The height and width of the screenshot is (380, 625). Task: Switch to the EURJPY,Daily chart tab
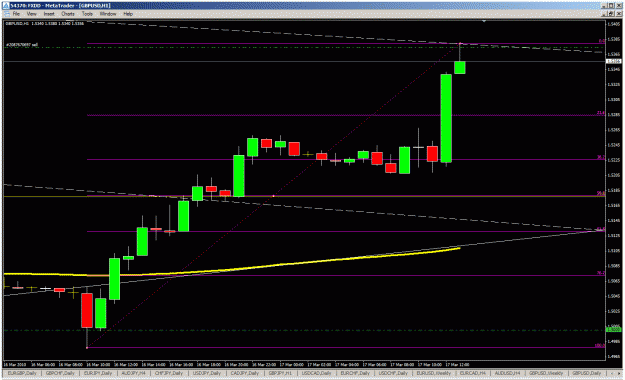(98, 373)
